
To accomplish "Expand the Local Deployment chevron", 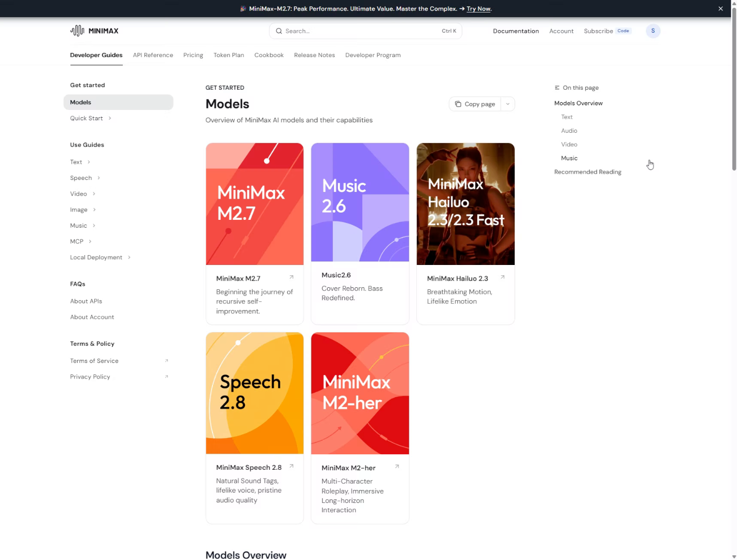I will point(129,257).
